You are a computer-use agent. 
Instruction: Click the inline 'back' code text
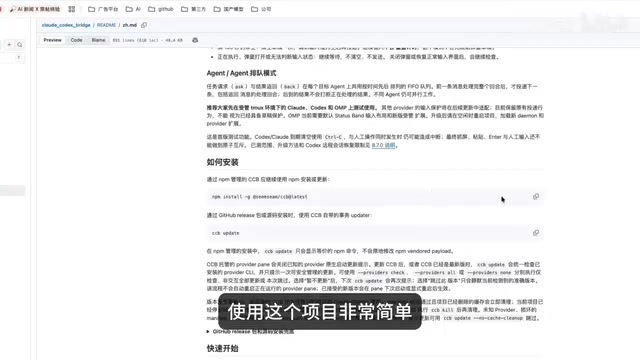(x=289, y=87)
